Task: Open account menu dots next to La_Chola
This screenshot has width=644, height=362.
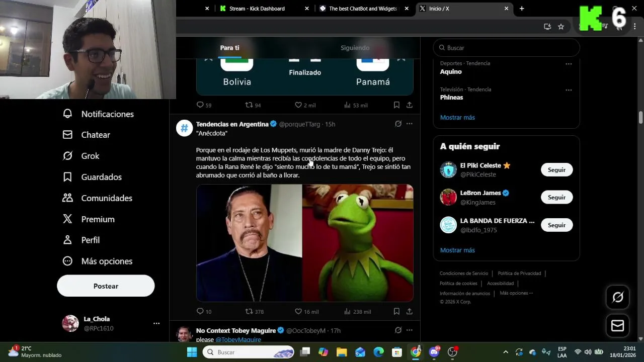Action: point(156,323)
